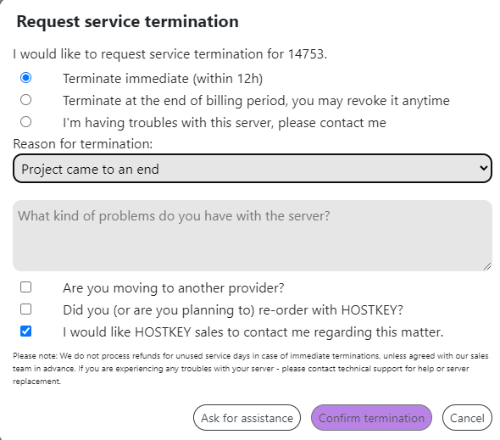The width and height of the screenshot is (500, 440).
Task: Check the re-order with HOSTKEY box
Action: (x=26, y=309)
